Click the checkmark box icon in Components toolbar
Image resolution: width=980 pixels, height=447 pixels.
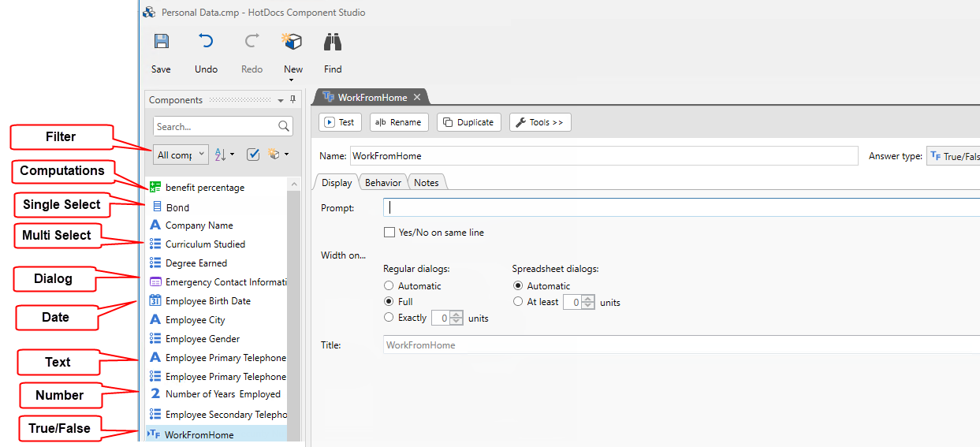coord(253,155)
